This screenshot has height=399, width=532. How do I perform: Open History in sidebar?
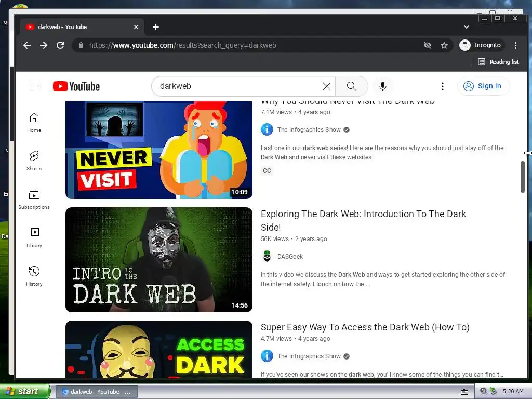pos(34,276)
